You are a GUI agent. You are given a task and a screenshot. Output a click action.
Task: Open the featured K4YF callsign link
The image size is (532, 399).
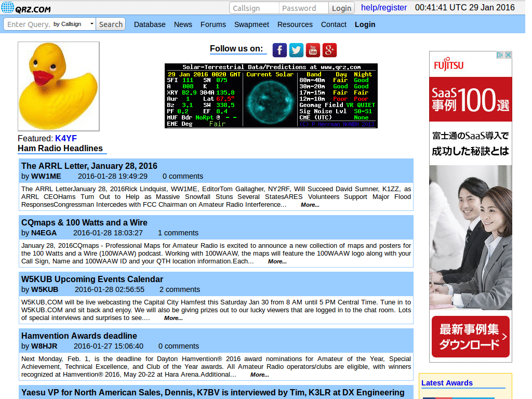tap(66, 138)
